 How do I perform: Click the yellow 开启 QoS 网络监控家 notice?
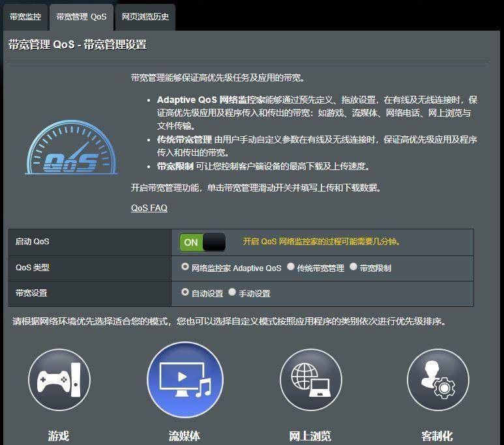(321, 242)
